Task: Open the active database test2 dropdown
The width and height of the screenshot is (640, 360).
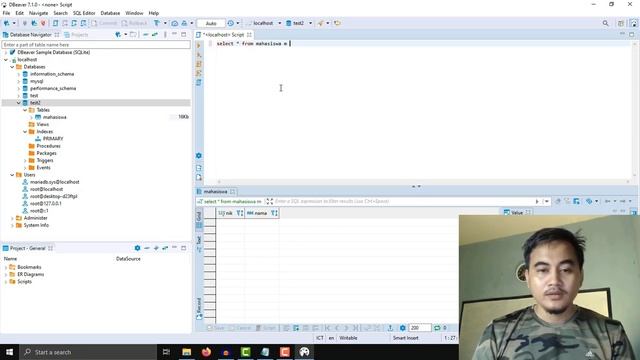Action: point(299,23)
